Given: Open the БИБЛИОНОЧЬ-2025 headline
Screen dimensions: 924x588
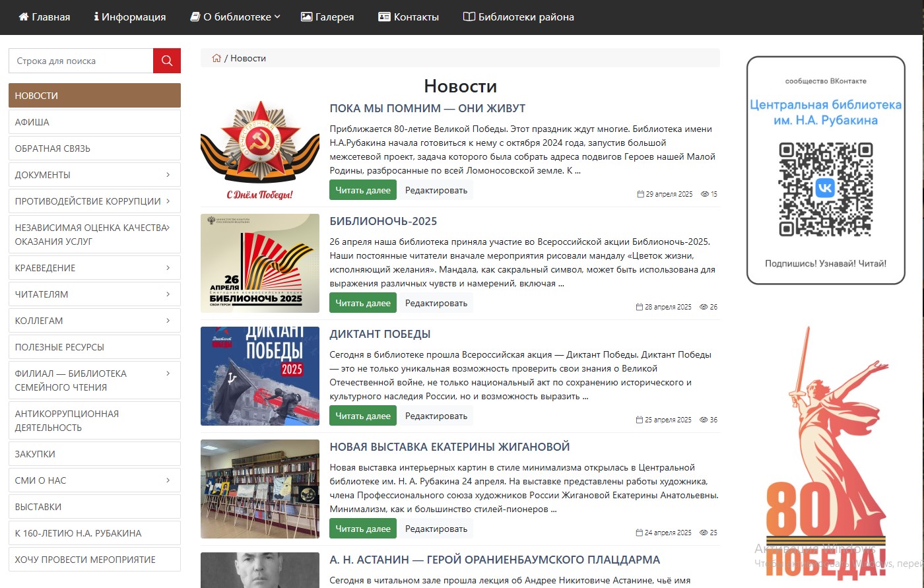Looking at the screenshot, I should [383, 221].
